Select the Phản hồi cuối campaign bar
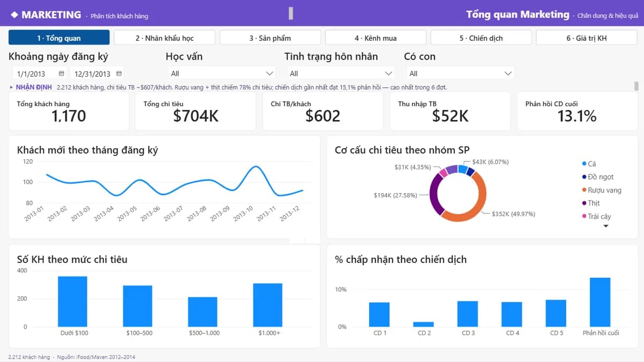 600,302
